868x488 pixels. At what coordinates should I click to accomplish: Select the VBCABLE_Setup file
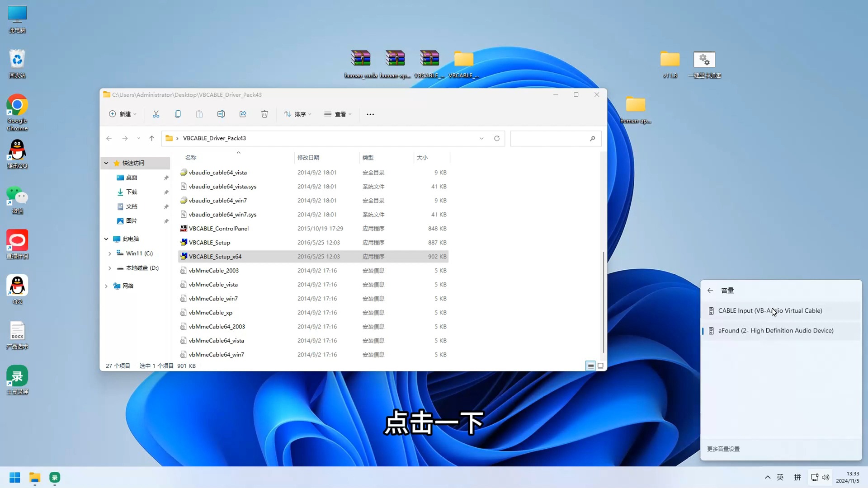pyautogui.click(x=313, y=243)
